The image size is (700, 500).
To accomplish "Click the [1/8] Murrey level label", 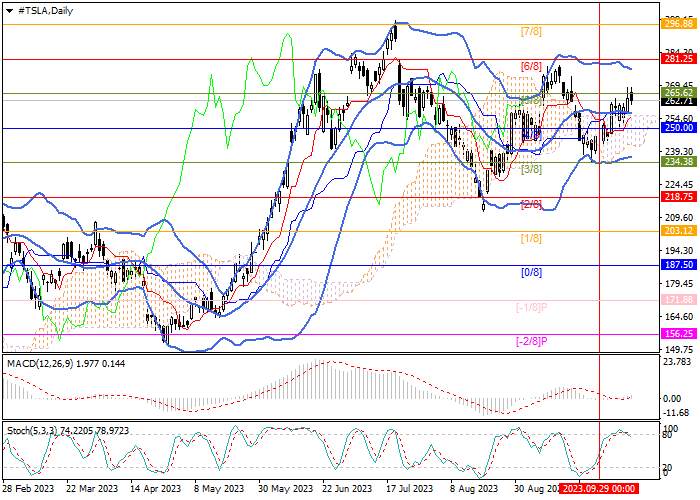I will 531,238.
